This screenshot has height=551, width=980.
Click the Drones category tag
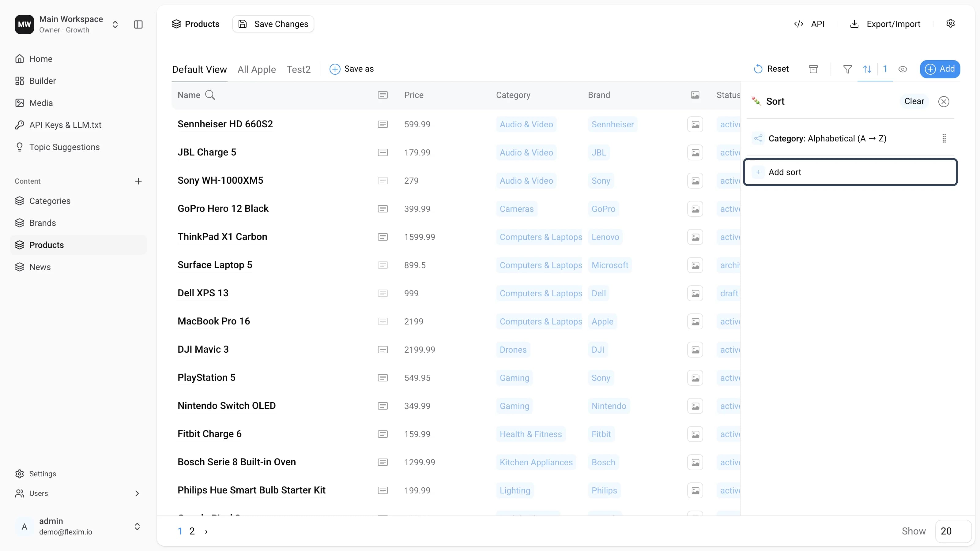tap(513, 350)
